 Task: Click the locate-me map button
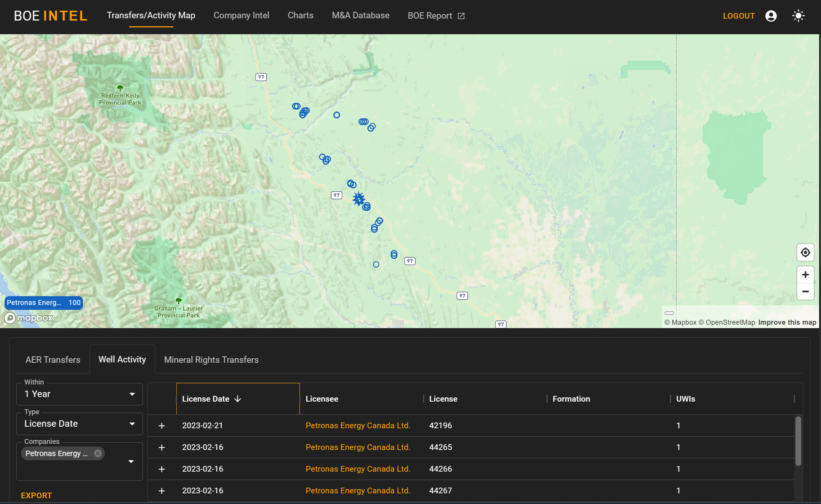805,252
